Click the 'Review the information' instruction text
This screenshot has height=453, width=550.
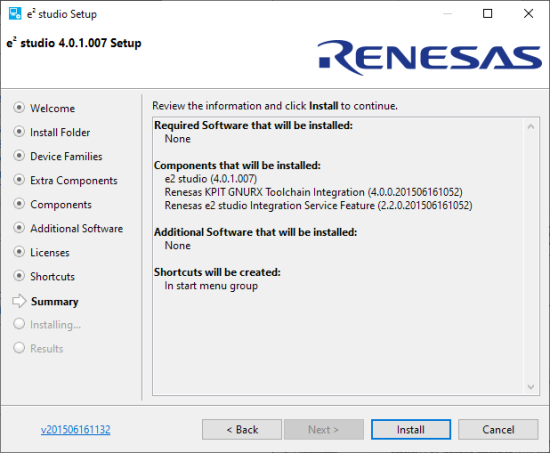[x=275, y=106]
